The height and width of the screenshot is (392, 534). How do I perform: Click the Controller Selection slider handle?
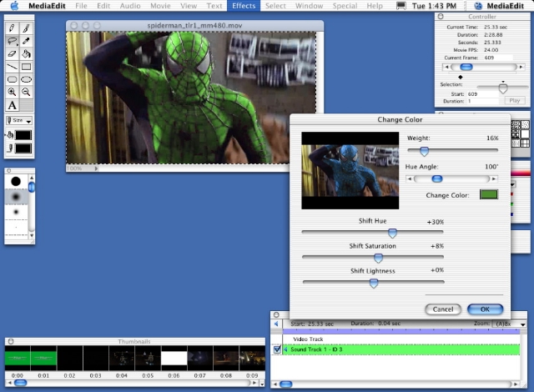503,88
